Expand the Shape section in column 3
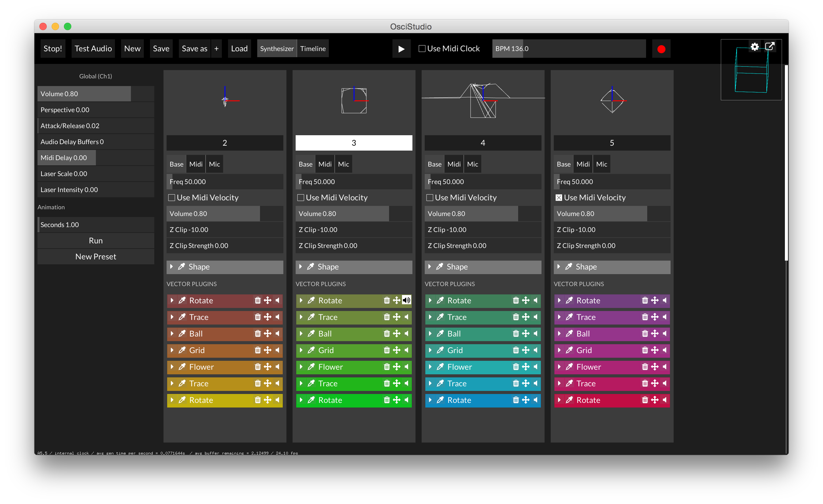Image resolution: width=823 pixels, height=504 pixels. coord(301,266)
